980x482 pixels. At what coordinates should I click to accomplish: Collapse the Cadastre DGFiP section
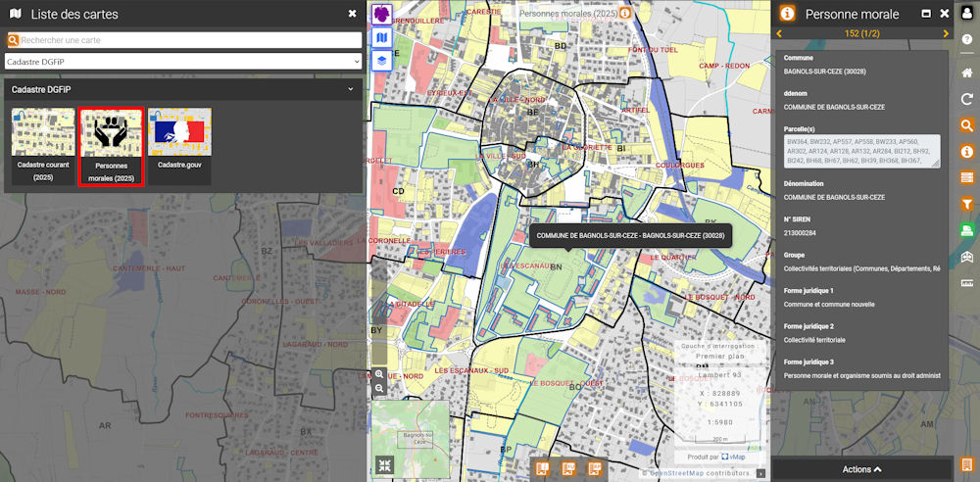tap(351, 89)
